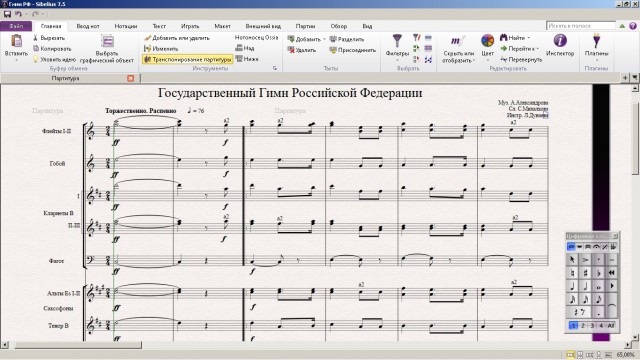Toggle the sharp accidental on keypad

click(585, 273)
